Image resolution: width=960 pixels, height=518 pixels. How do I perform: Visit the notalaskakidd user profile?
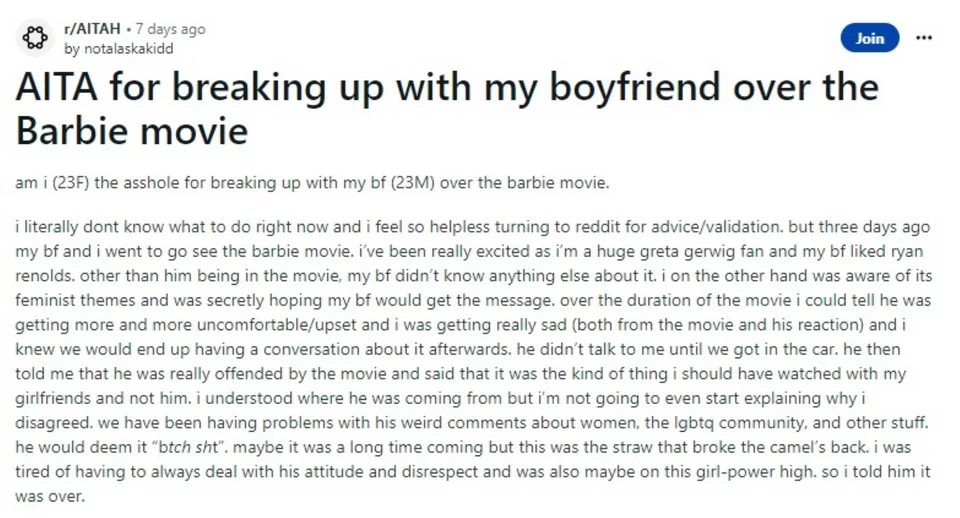pyautogui.click(x=128, y=49)
